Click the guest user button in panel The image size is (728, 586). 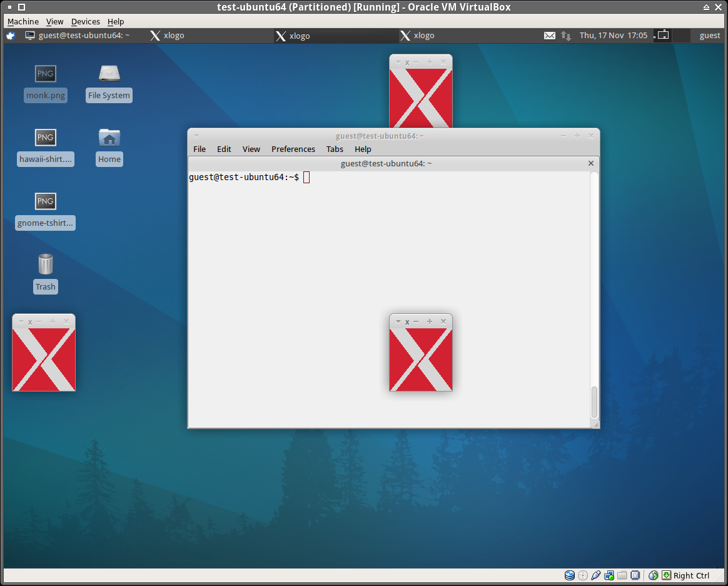tap(709, 36)
